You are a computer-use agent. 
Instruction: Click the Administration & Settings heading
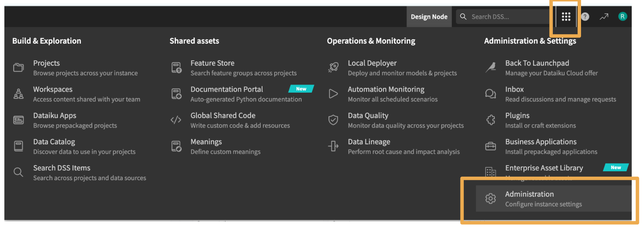point(530,41)
